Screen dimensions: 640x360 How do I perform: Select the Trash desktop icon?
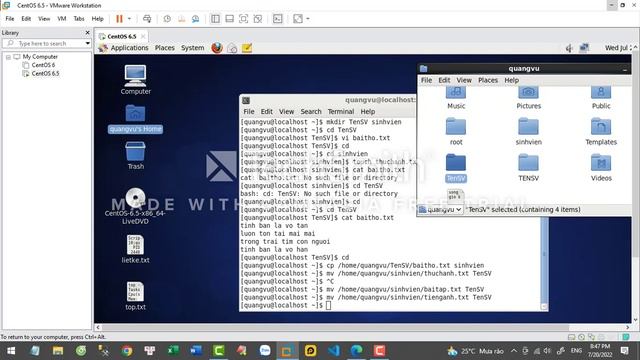pos(136,155)
